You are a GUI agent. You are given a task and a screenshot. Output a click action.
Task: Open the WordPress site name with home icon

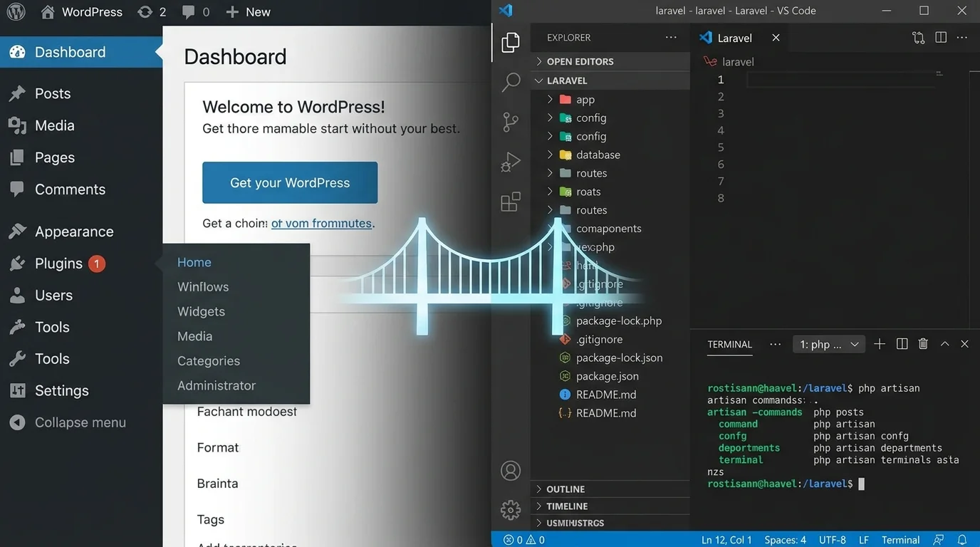pos(81,12)
